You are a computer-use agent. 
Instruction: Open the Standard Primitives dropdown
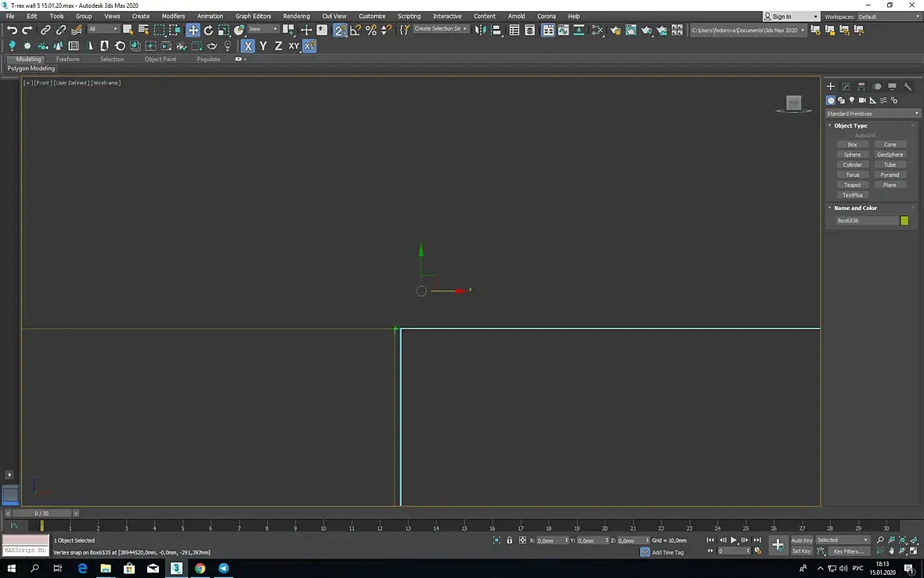pyautogui.click(x=872, y=114)
